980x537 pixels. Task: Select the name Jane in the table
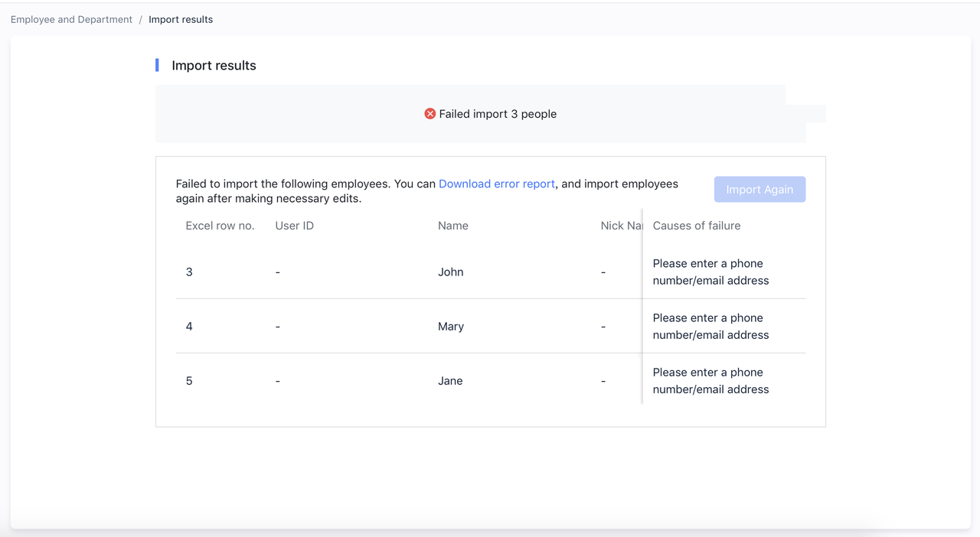coord(450,381)
